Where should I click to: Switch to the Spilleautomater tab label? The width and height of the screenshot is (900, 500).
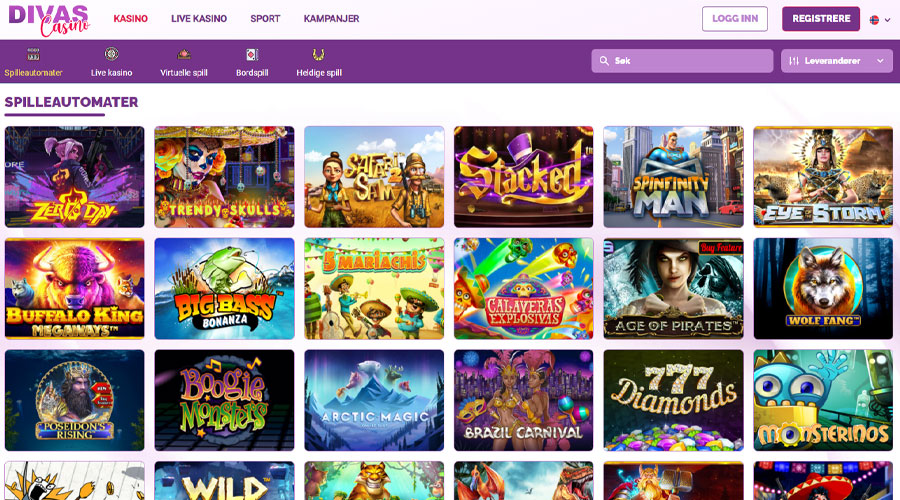[33, 72]
